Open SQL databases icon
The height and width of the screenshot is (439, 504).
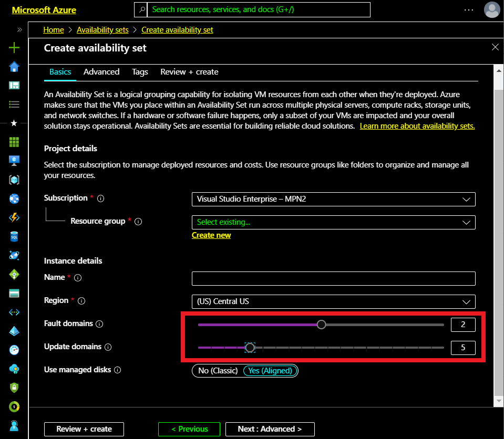click(14, 237)
